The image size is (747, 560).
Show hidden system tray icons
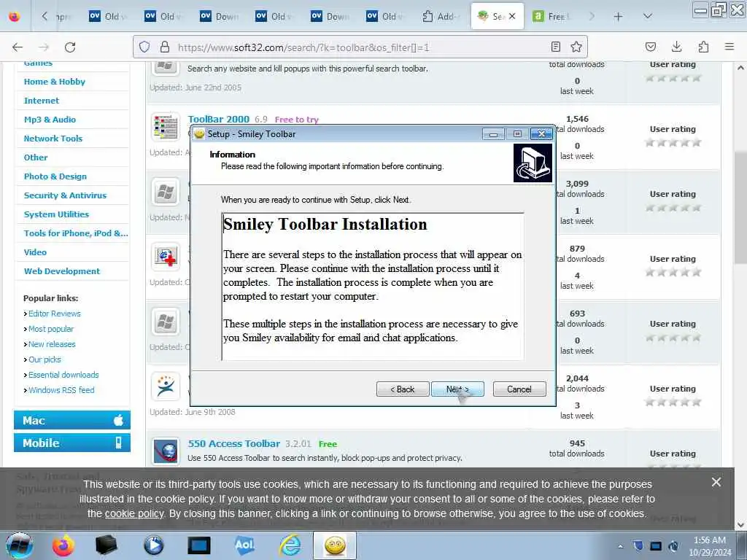coord(620,546)
